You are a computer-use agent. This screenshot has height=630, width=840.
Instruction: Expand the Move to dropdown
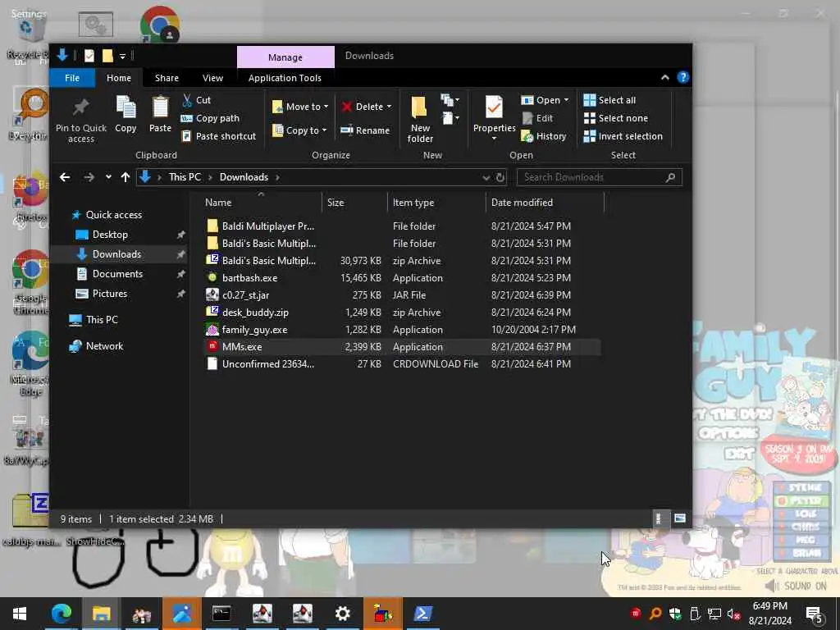pyautogui.click(x=326, y=107)
